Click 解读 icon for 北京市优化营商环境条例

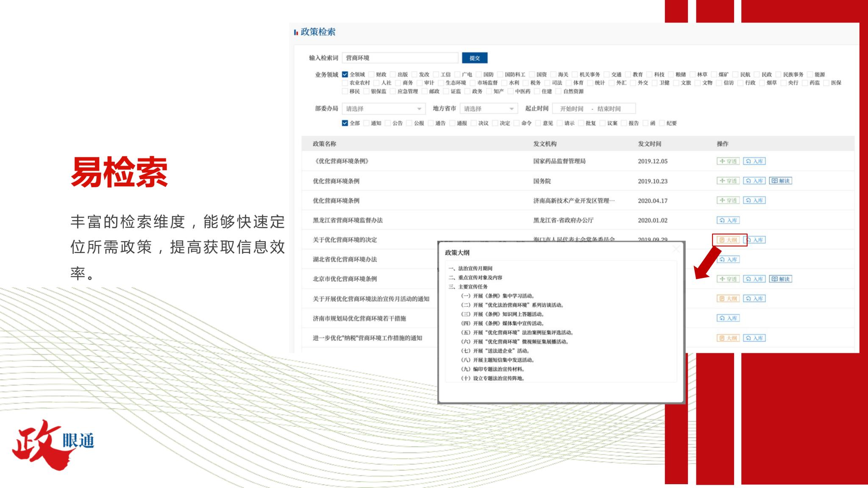(x=780, y=279)
